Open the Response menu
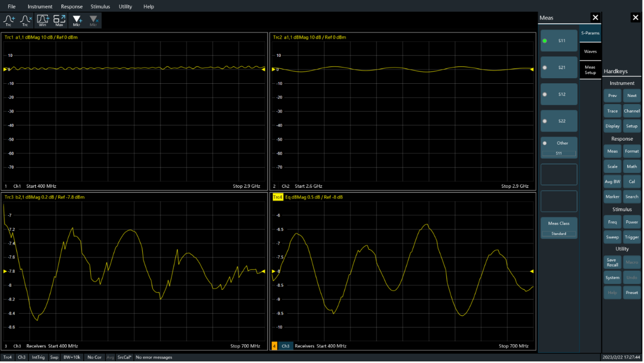Screen dimensions: 644x363 (x=72, y=7)
